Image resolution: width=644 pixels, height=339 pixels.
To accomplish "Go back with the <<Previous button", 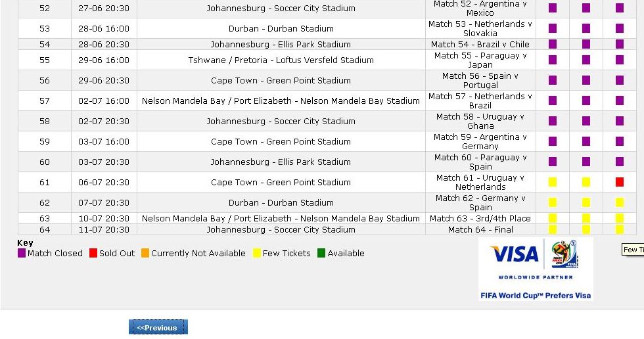I will (158, 327).
